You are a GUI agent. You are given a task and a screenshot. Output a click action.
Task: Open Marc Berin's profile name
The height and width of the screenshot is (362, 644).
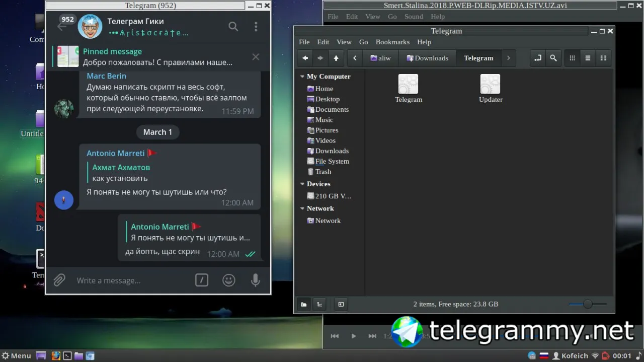(x=107, y=76)
